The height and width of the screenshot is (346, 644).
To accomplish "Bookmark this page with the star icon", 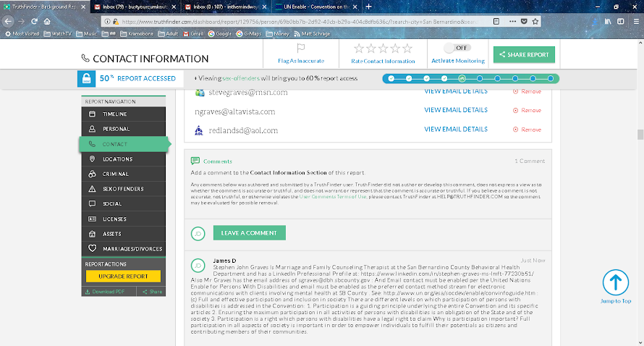I will 535,22.
